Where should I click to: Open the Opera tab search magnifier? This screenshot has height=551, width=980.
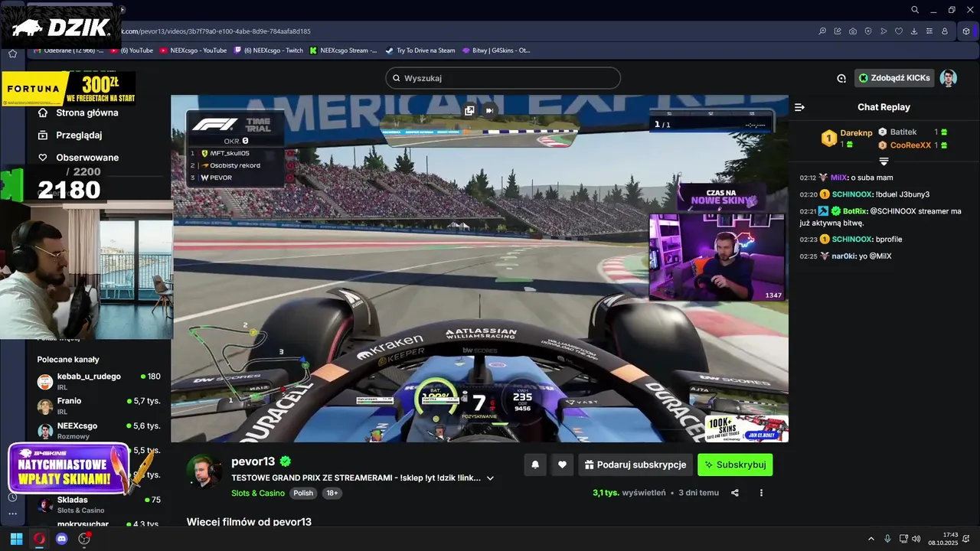(915, 10)
